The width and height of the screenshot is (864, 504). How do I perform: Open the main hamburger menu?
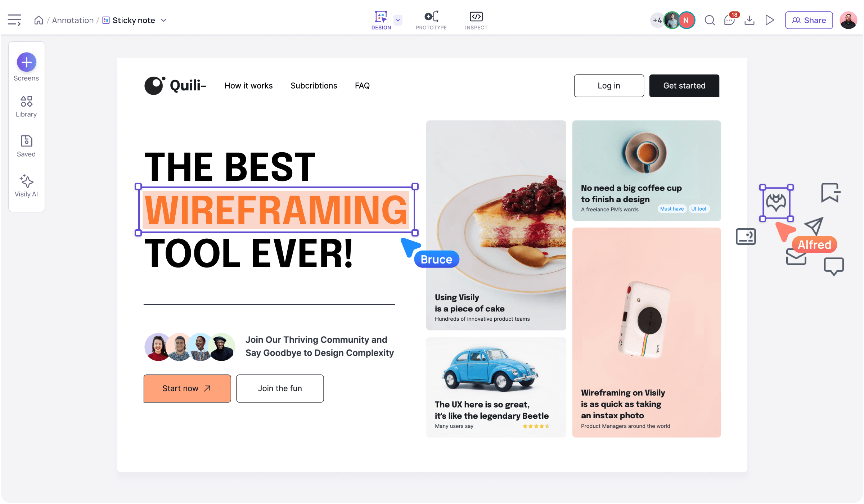(x=14, y=20)
